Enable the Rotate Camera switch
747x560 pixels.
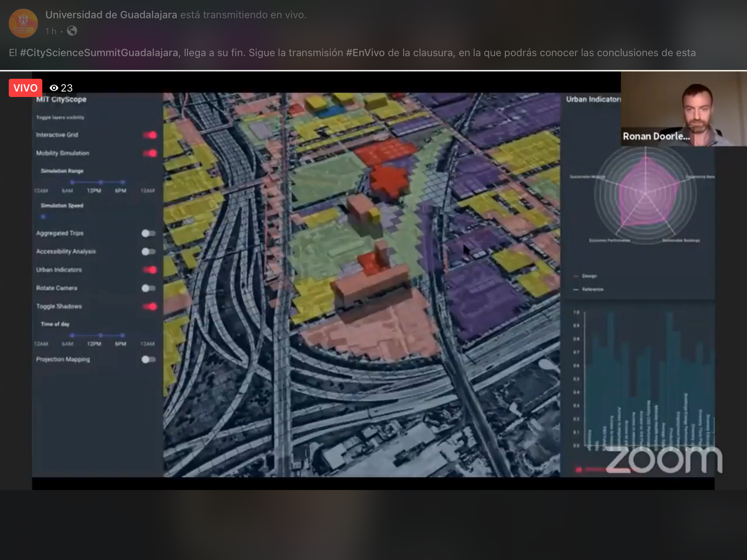tap(148, 288)
